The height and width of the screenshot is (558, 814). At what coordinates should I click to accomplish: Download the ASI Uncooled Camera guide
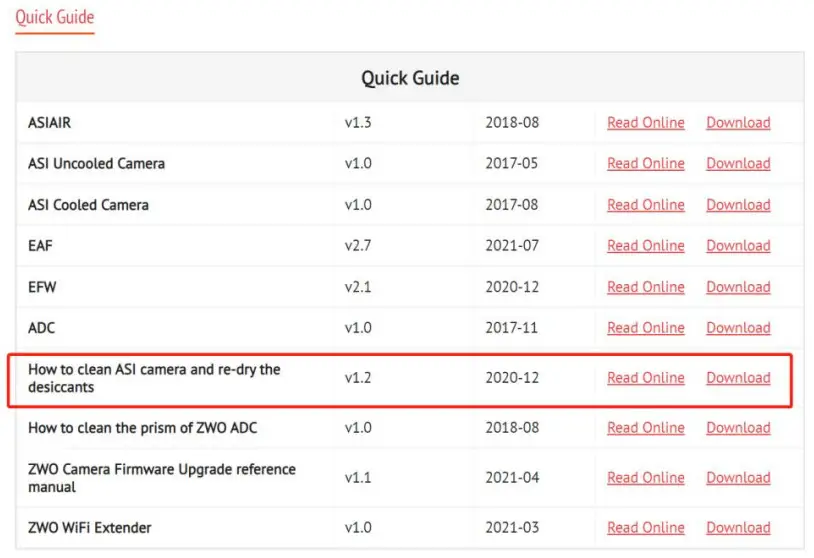[738, 164]
